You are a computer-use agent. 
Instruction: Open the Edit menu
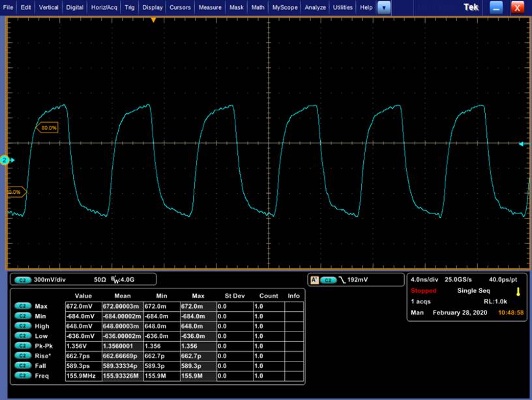tap(25, 7)
